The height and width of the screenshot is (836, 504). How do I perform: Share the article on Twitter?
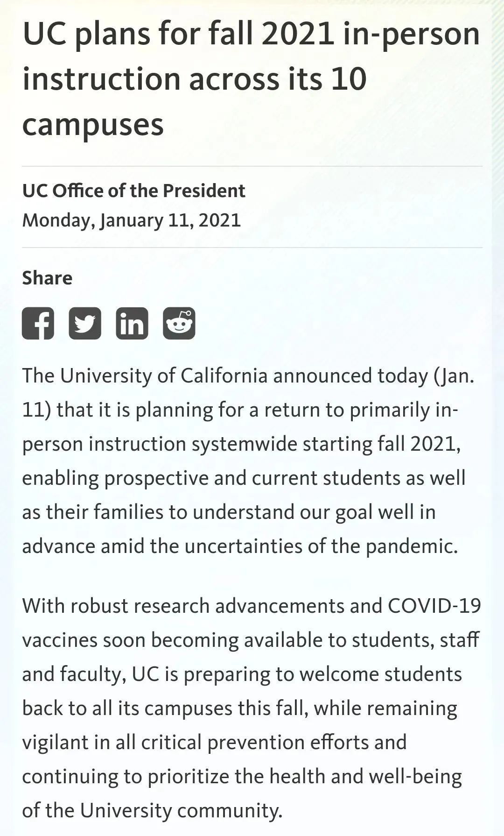[x=85, y=323]
